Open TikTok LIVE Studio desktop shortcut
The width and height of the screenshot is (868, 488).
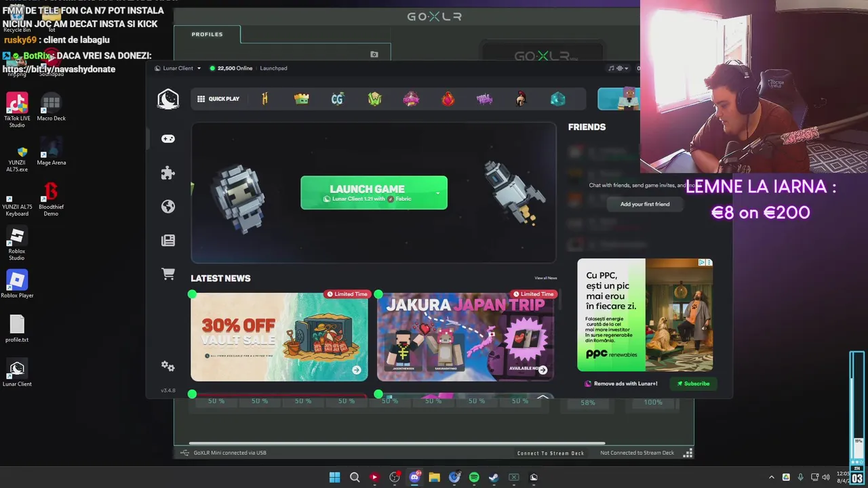point(17,110)
